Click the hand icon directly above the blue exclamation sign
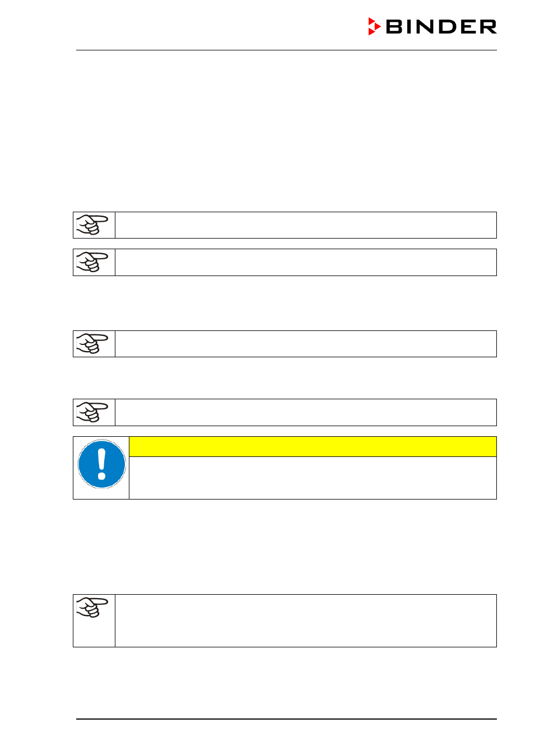Image resolution: width=535 pixels, height=756 pixels. click(x=92, y=412)
